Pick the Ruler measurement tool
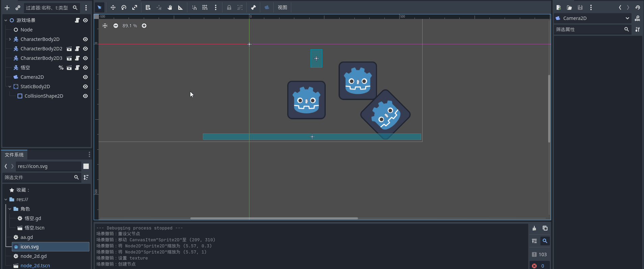 pos(181,7)
